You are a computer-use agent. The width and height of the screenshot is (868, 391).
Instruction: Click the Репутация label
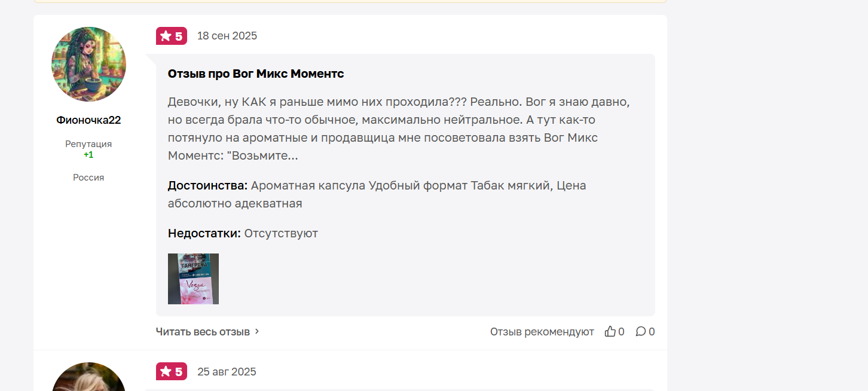click(x=88, y=144)
